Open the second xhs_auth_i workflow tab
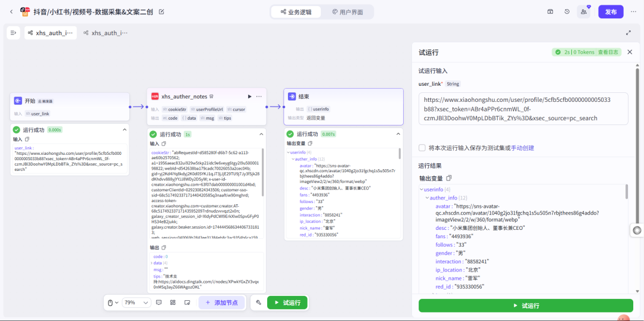644x321 pixels. coord(106,33)
